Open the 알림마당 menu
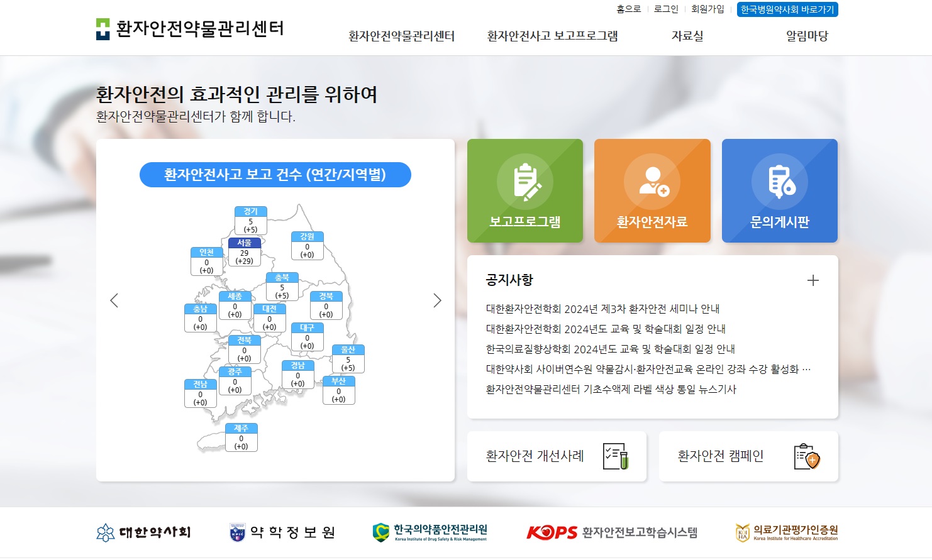The height and width of the screenshot is (560, 932). [807, 36]
